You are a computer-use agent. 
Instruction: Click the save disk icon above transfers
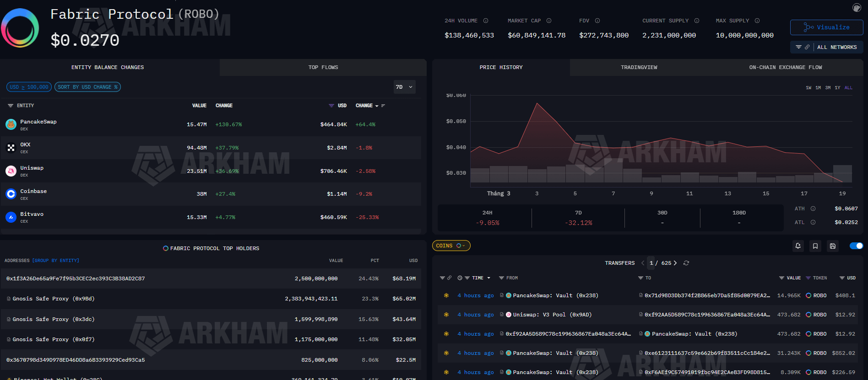(833, 246)
